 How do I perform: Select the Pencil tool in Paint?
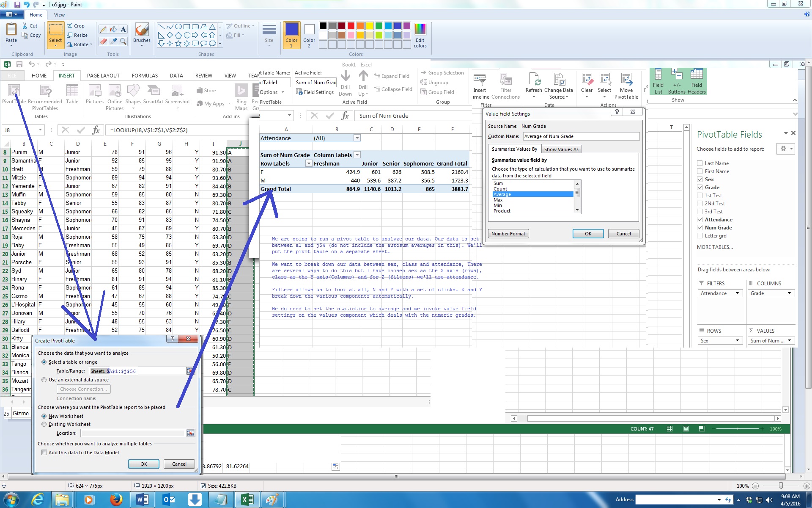pyautogui.click(x=103, y=29)
